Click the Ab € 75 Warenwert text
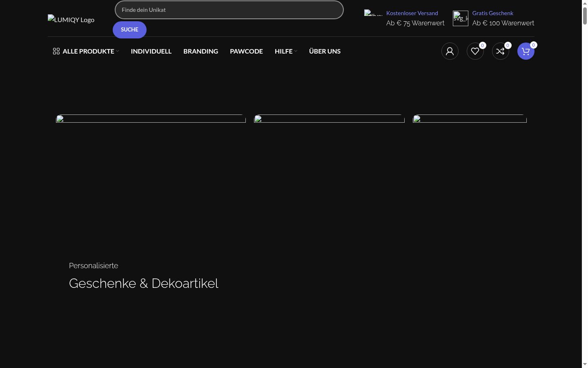 click(415, 23)
